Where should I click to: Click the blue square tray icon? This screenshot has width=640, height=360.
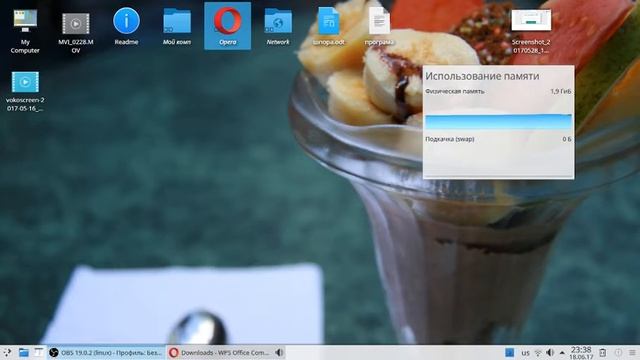(509, 353)
